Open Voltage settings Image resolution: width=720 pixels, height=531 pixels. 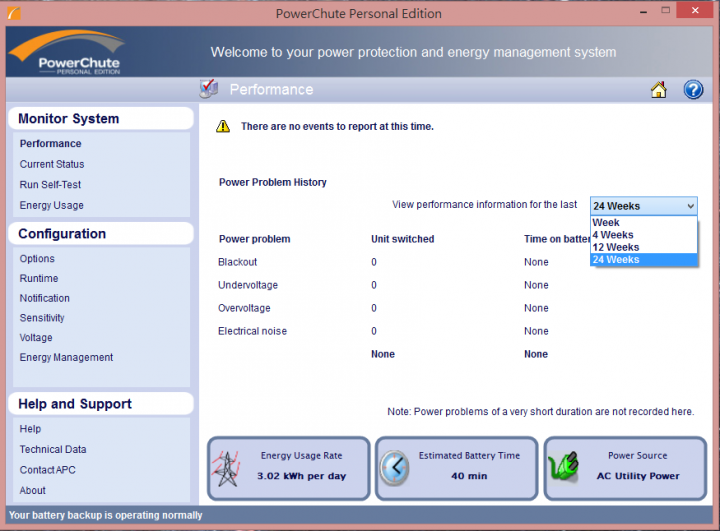[x=36, y=338]
